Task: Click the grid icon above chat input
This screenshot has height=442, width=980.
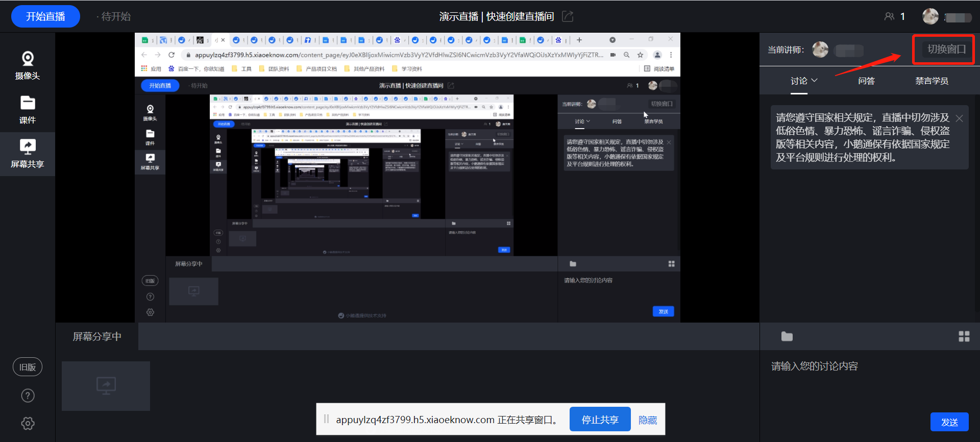Action: 964,336
